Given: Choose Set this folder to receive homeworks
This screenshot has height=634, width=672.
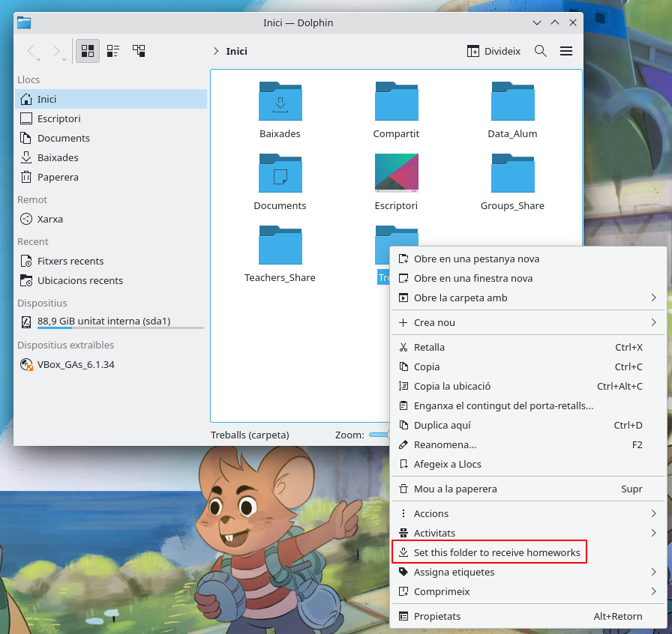Looking at the screenshot, I should click(x=496, y=552).
